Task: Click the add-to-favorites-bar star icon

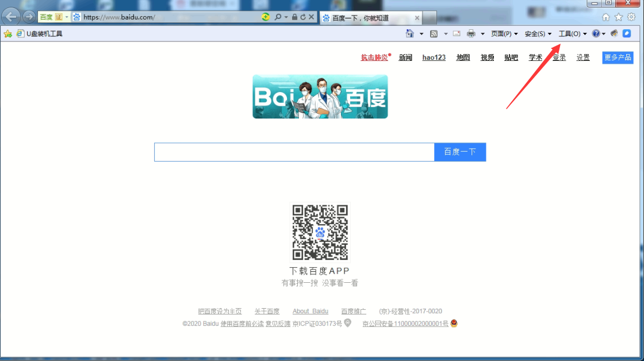Action: 8,34
